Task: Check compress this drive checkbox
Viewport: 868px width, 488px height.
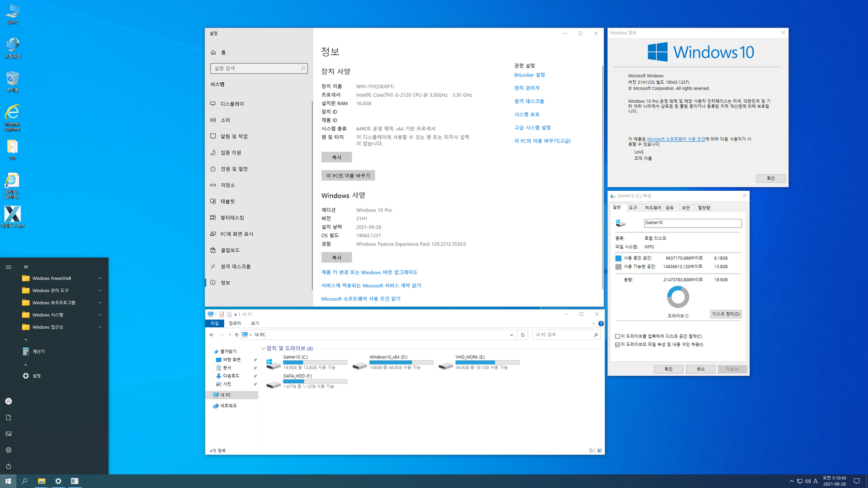Action: click(x=618, y=336)
